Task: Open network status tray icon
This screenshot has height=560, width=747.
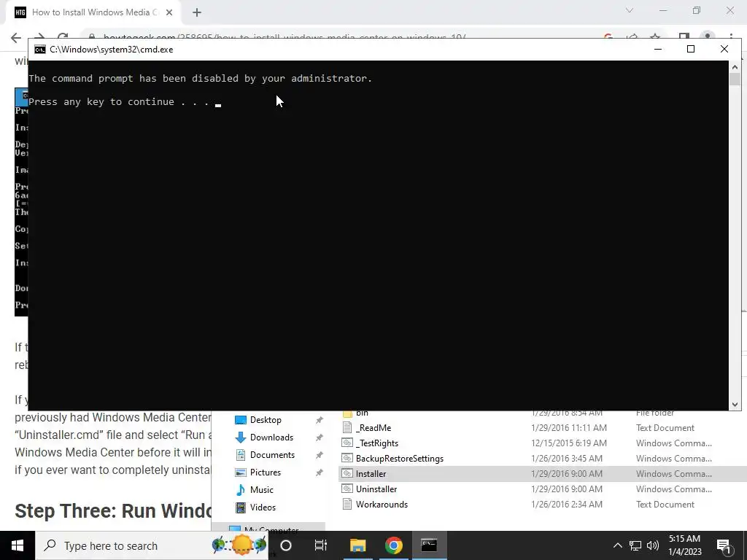Action: pyautogui.click(x=635, y=545)
